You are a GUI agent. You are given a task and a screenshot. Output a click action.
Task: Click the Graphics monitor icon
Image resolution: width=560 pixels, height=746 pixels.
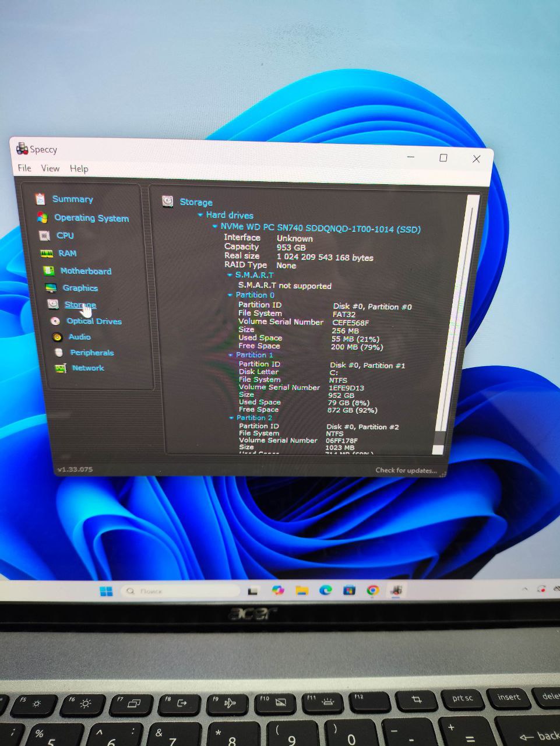[x=51, y=288]
